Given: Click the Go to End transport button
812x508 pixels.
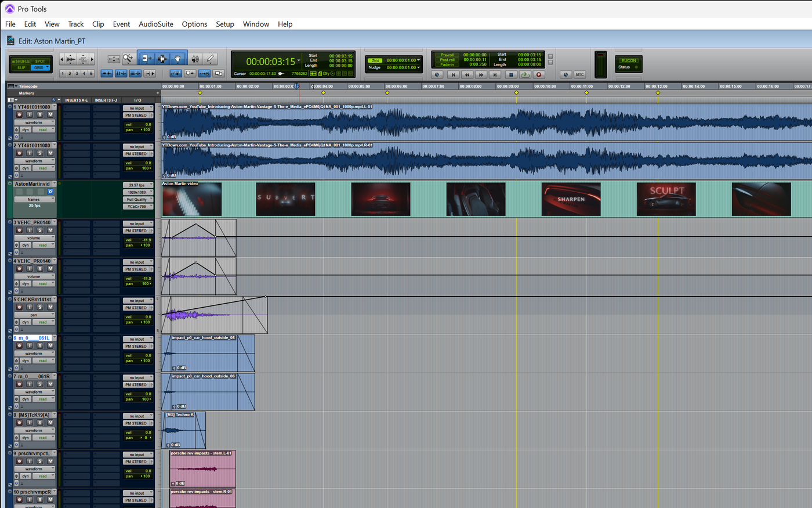Looking at the screenshot, I should [x=495, y=74].
